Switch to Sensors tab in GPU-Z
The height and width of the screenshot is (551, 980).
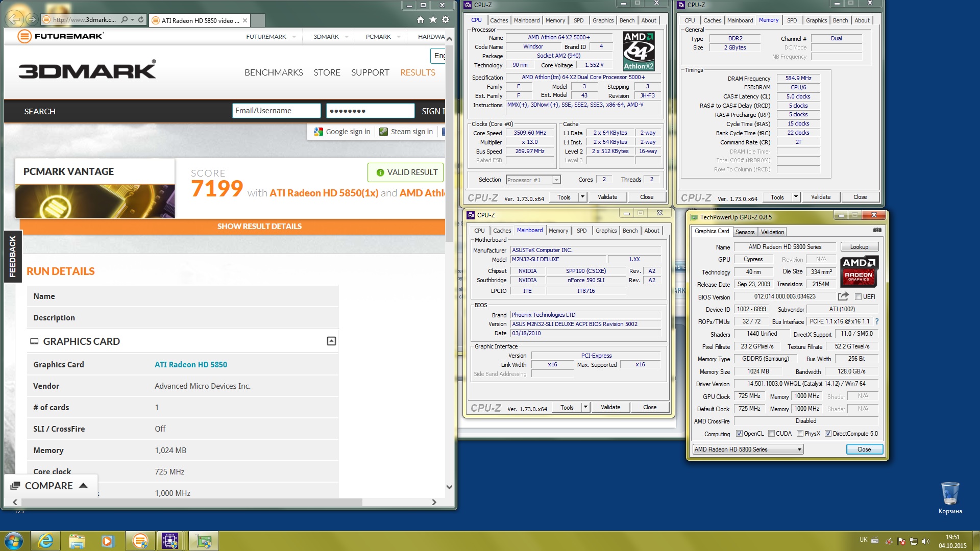point(745,232)
